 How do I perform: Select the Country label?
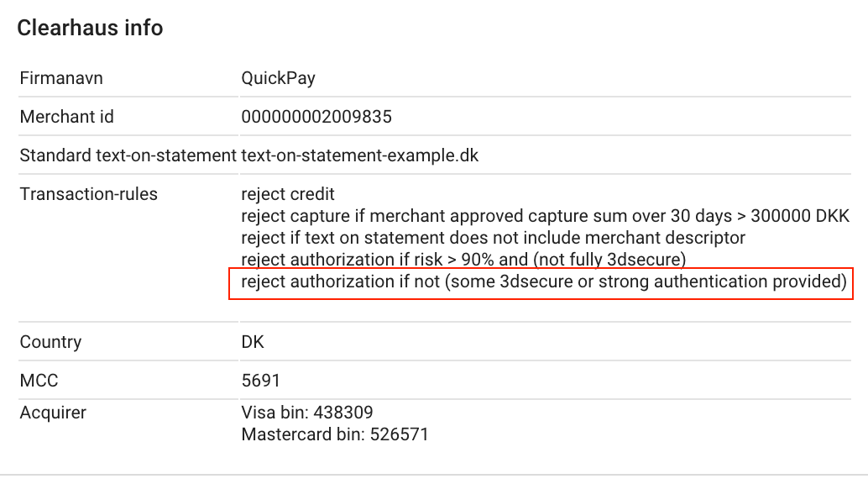(50, 342)
